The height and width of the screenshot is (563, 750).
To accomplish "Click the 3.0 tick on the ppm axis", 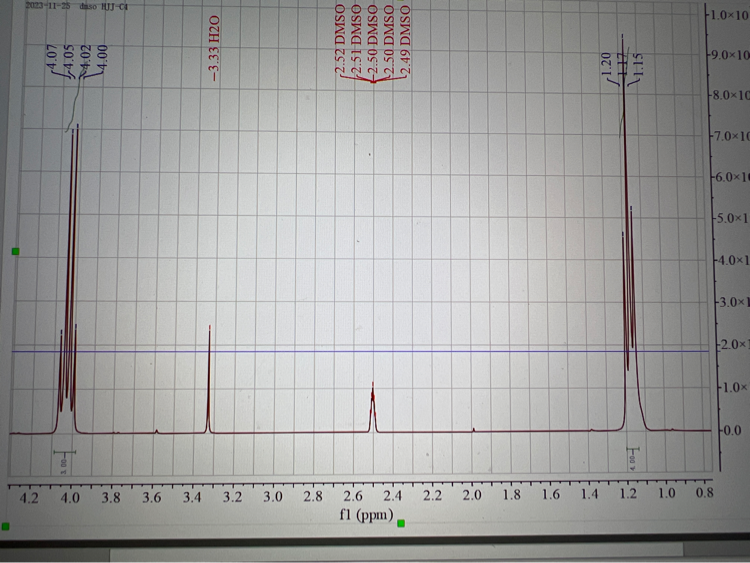I will click(x=272, y=494).
